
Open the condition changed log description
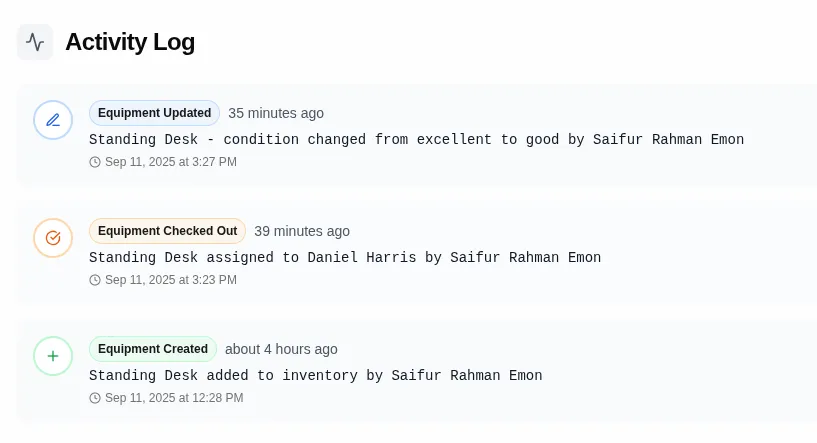(416, 140)
